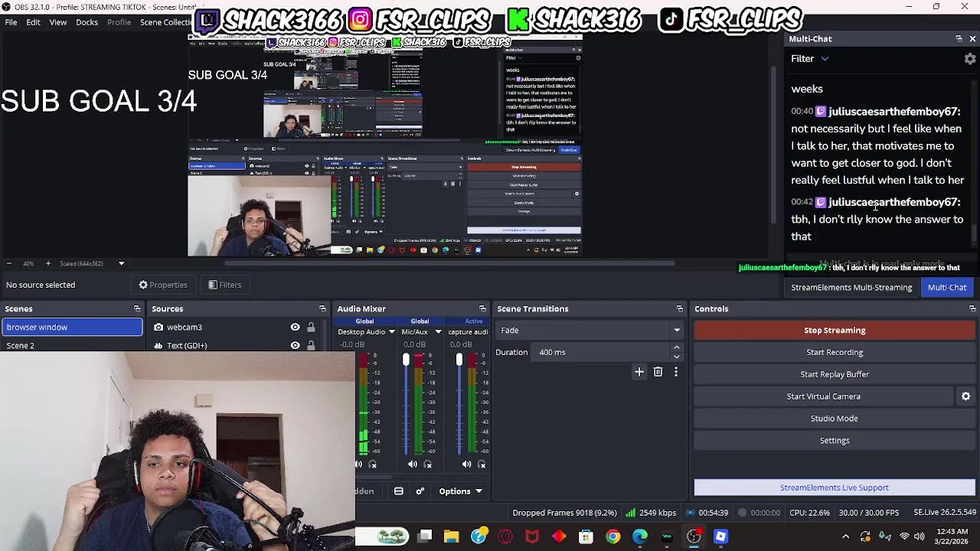980x551 pixels.
Task: Decrease transition duration with down arrow
Action: tap(676, 357)
